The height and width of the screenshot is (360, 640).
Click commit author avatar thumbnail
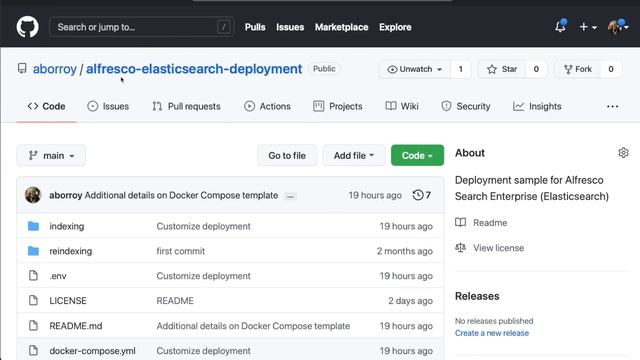33,195
